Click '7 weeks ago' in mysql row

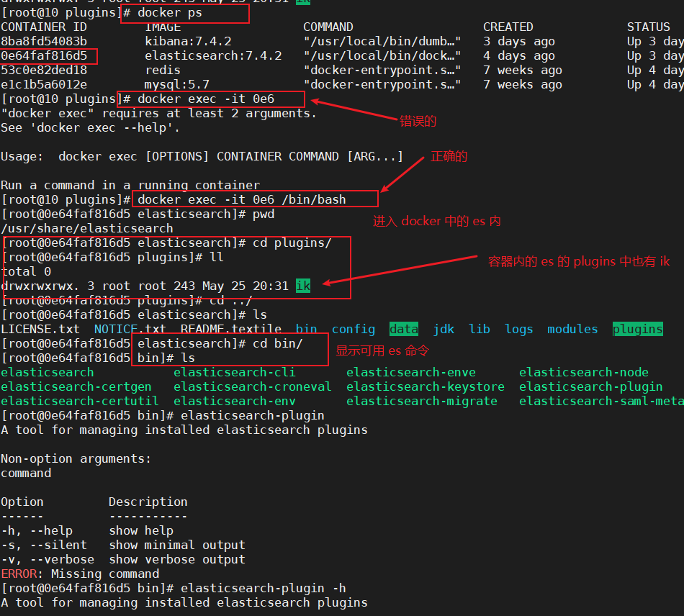(523, 85)
